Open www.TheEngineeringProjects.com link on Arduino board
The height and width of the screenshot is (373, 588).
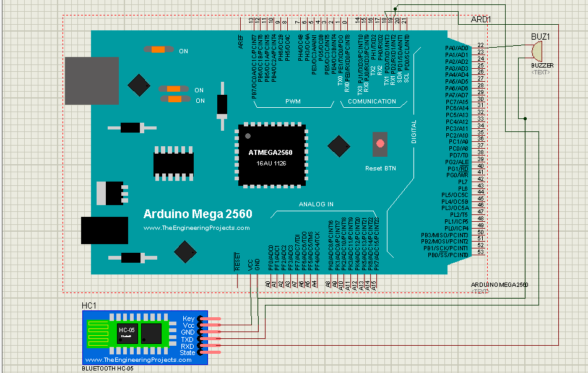pos(196,227)
